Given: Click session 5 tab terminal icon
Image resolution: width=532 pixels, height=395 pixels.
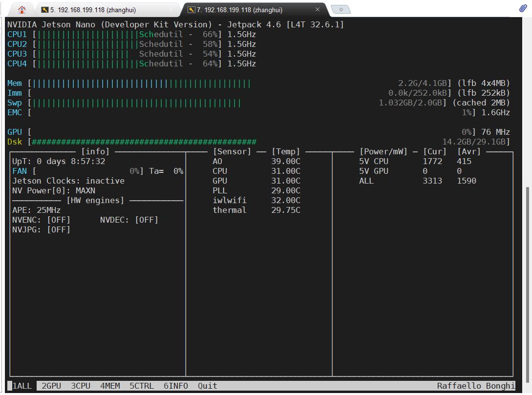Looking at the screenshot, I should click(45, 10).
